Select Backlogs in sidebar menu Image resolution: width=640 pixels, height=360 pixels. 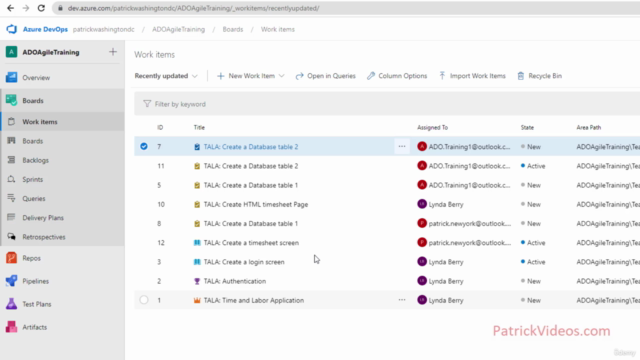(62, 160)
